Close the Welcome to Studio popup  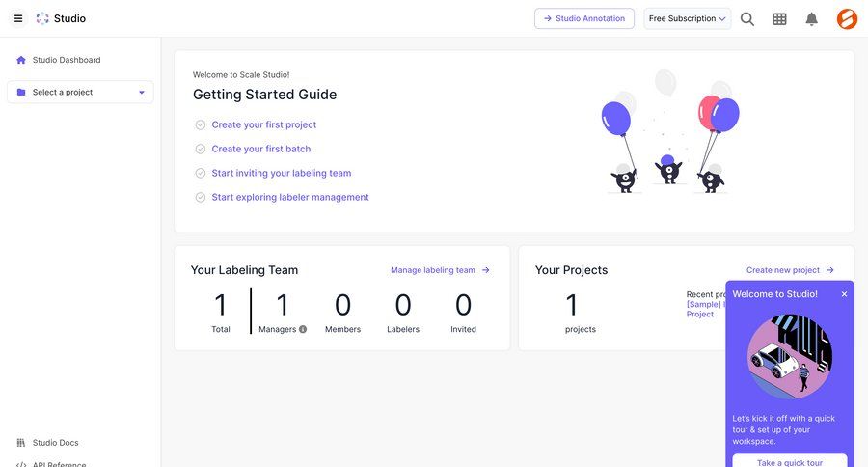click(844, 294)
